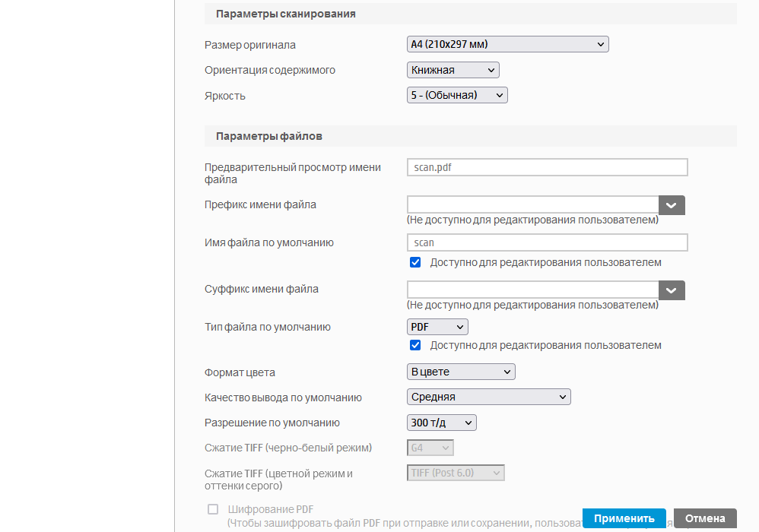Click the file name prefix input field

[x=532, y=205]
